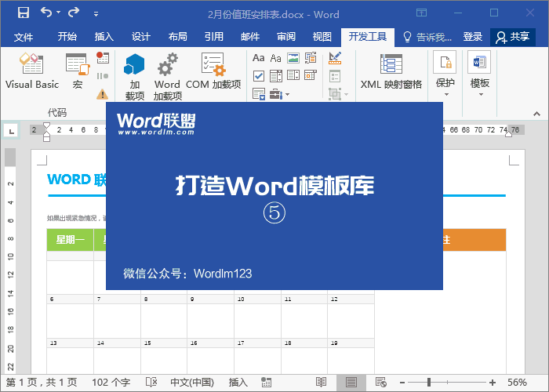Open the undo history dropdown arrow
This screenshot has width=549, height=392.
point(59,13)
